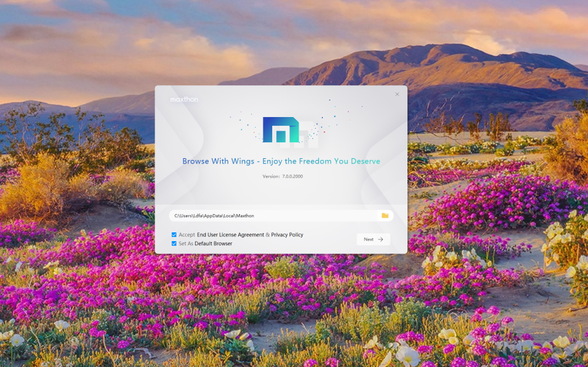Disable the Set As Default Browser checkbox
The width and height of the screenshot is (588, 367).
(x=174, y=243)
